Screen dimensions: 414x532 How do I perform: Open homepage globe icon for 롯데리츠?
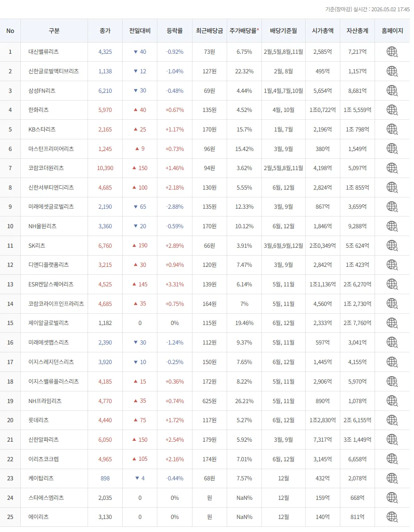tap(392, 420)
